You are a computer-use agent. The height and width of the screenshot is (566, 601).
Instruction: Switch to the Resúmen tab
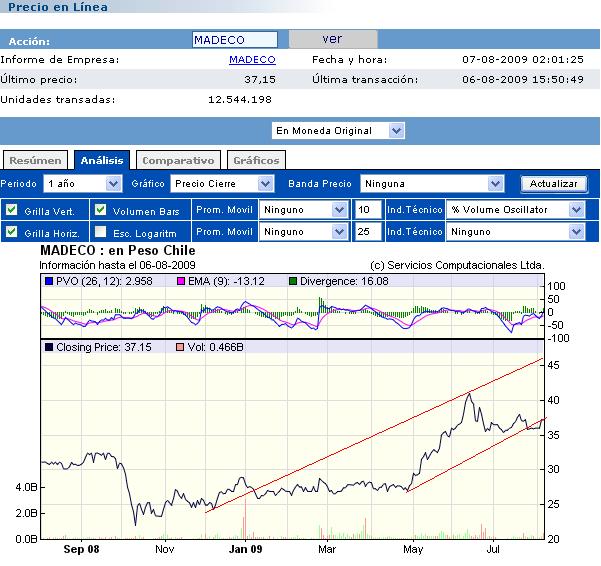[35, 160]
